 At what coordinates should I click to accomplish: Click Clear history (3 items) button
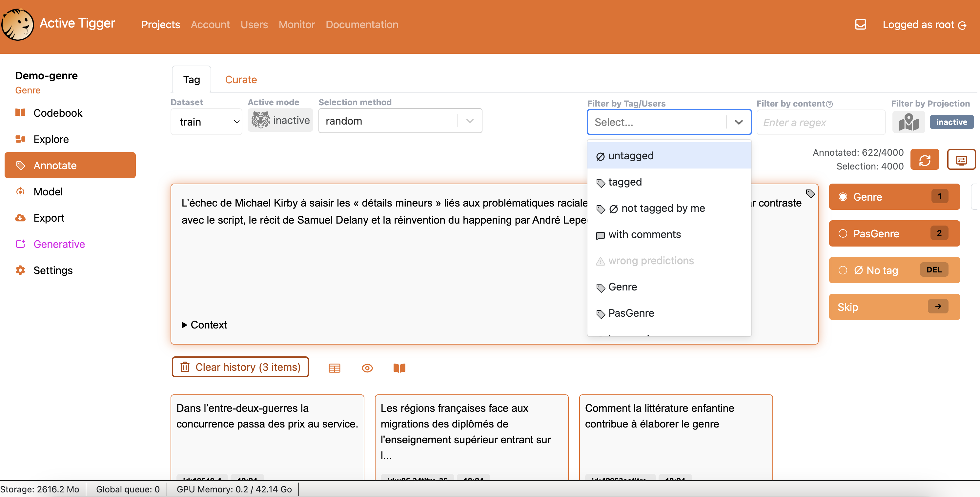tap(240, 367)
